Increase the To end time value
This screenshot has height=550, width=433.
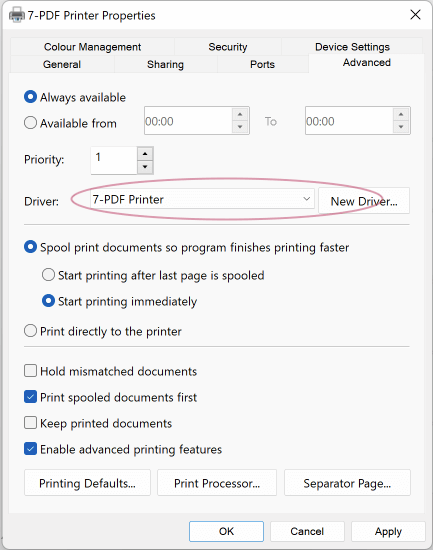pos(401,114)
